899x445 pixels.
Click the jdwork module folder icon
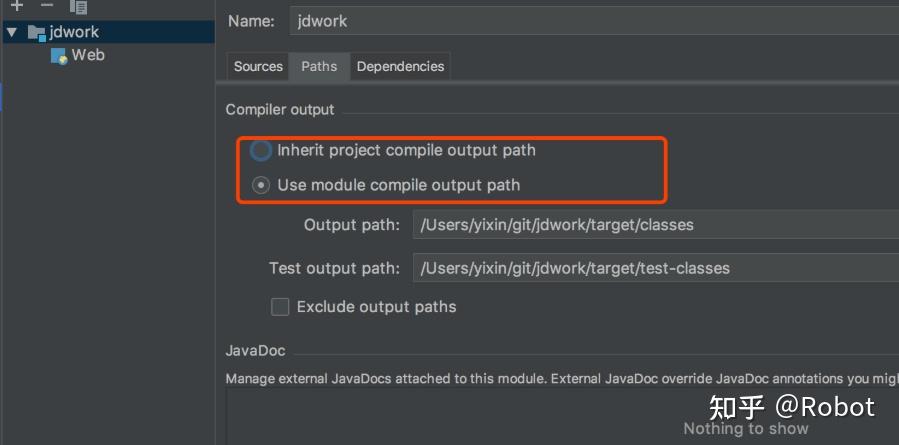(x=36, y=32)
